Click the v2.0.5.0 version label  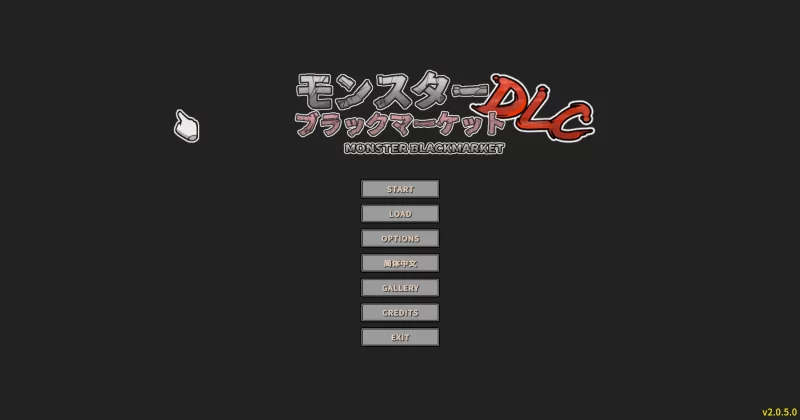[x=778, y=412]
